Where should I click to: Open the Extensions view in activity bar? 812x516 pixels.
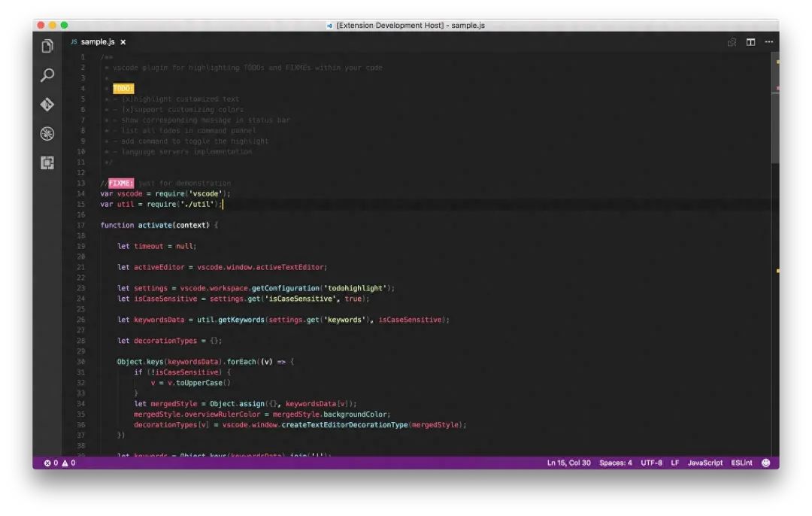tap(47, 163)
